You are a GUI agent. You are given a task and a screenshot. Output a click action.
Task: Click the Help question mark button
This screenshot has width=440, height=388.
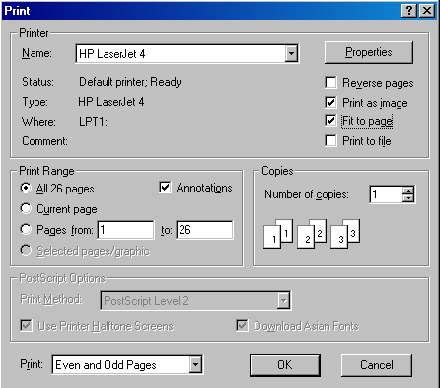(x=409, y=11)
